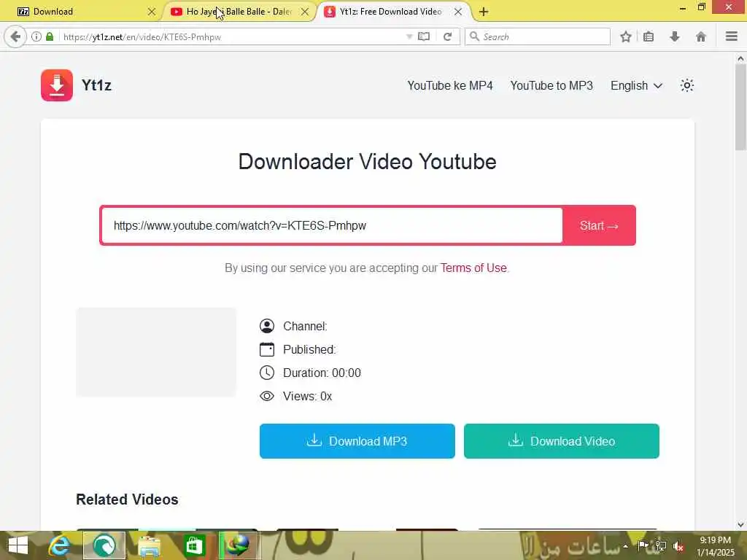Go to the browser home page
Screen dimensions: 747x560
click(701, 36)
